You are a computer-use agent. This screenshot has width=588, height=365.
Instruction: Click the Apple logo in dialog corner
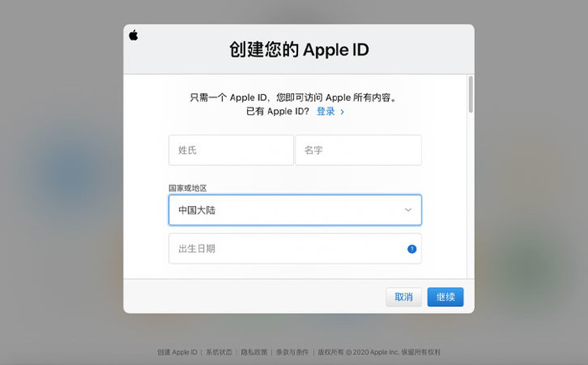134,35
